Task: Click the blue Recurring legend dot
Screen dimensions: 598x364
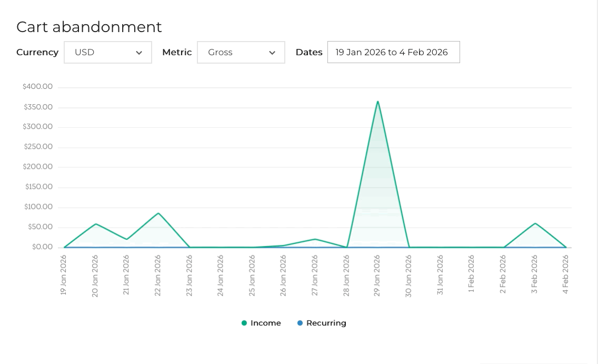Action: (300, 323)
